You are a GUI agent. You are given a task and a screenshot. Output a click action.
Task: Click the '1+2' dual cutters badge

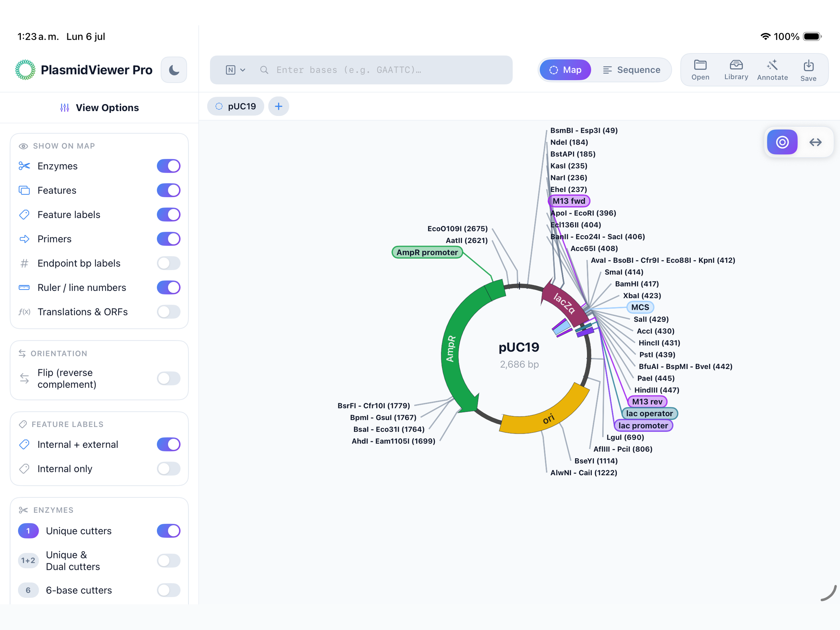coord(28,560)
